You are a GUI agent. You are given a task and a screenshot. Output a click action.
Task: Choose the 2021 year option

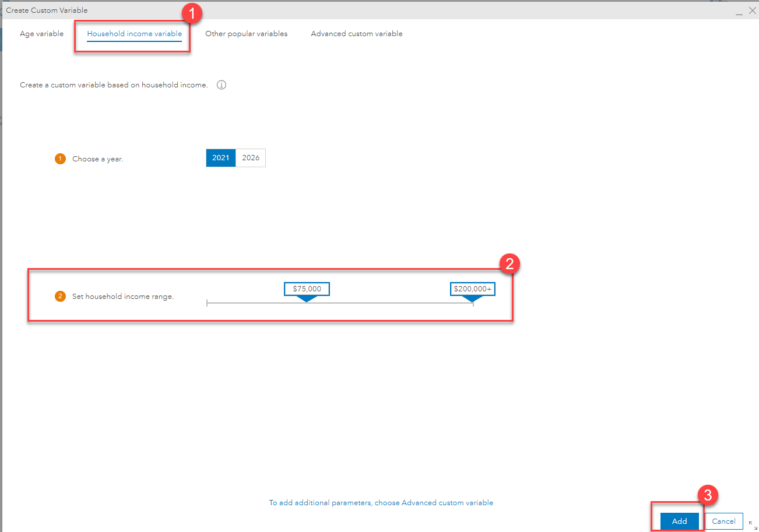pos(221,158)
